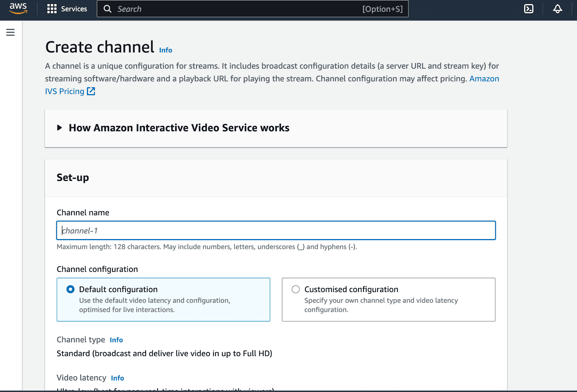The height and width of the screenshot is (392, 577).
Task: Select Default configuration radio button
Action: [x=70, y=289]
